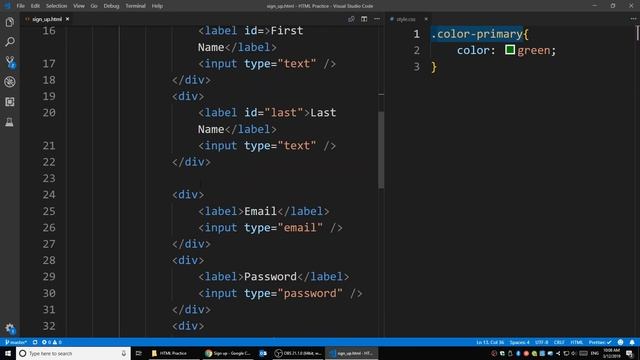
Task: Switch to the sign_up.html tab
Action: pyautogui.click(x=47, y=19)
